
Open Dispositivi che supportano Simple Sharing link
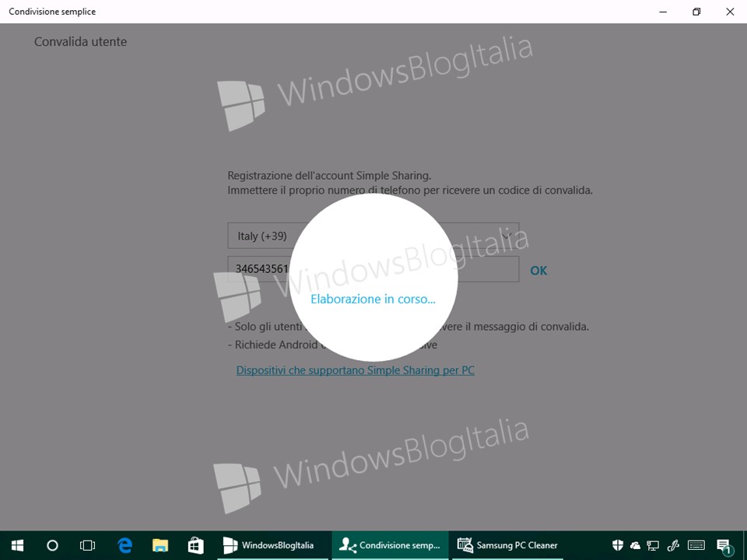point(356,370)
